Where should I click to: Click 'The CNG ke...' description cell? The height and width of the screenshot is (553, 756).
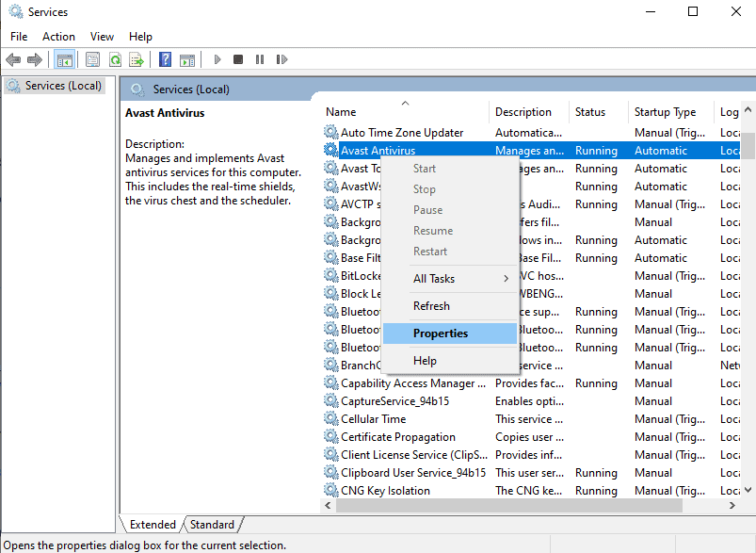coord(528,490)
